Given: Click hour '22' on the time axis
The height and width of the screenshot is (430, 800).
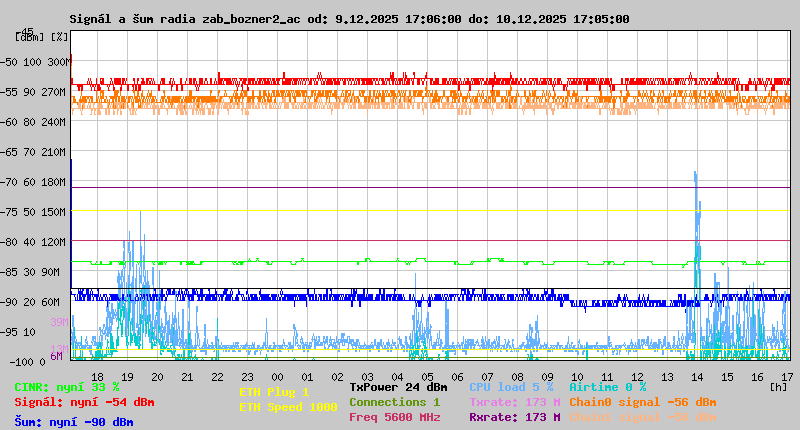Looking at the screenshot, I should (x=217, y=377).
